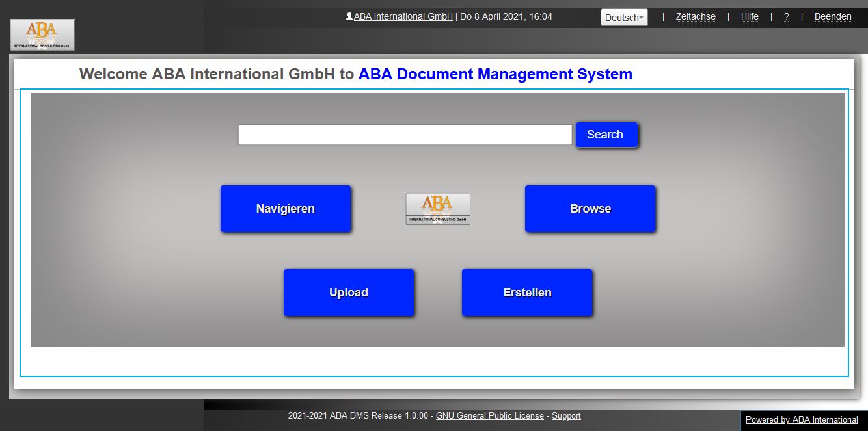Click Powered by ABA International link

(x=802, y=420)
